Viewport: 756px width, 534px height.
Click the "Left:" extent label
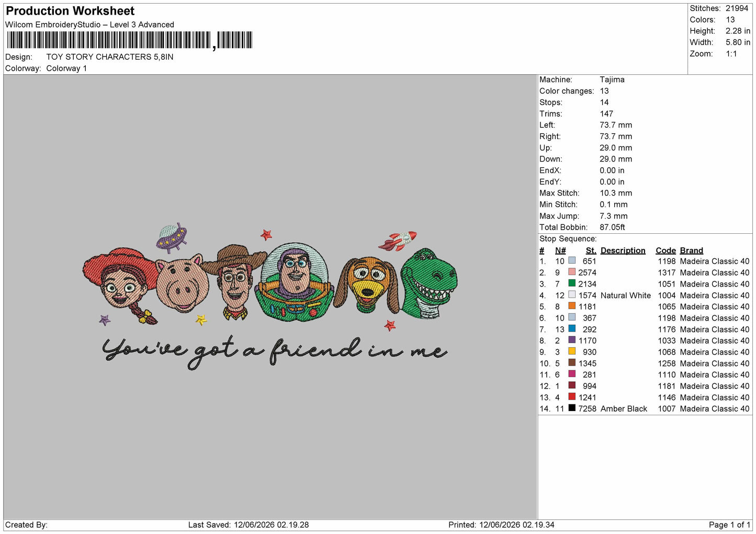(x=547, y=125)
